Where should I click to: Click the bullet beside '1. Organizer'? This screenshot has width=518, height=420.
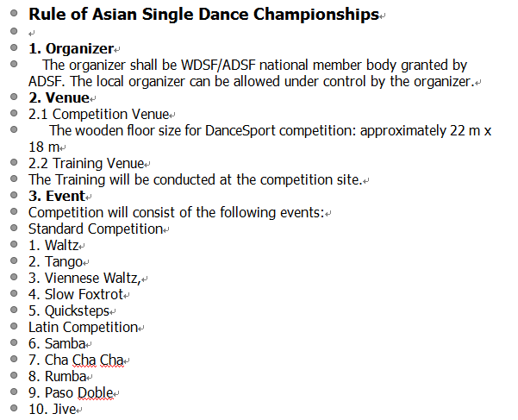pos(14,47)
